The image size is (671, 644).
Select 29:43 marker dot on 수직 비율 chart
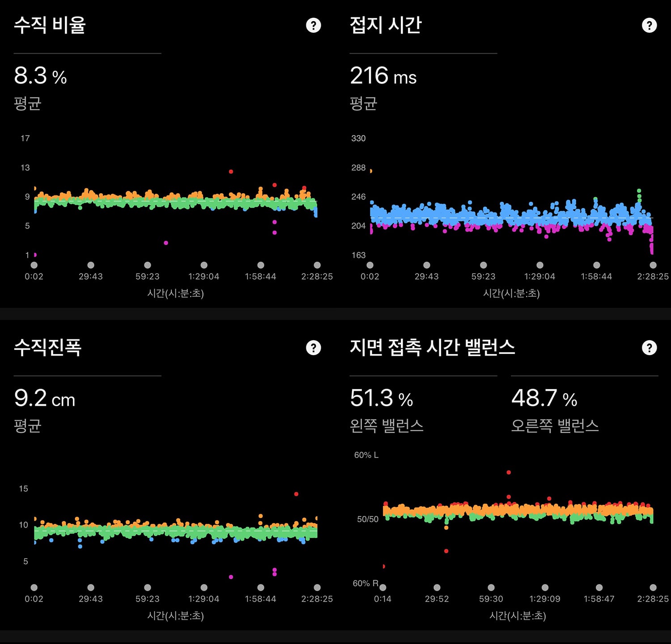pyautogui.click(x=91, y=265)
